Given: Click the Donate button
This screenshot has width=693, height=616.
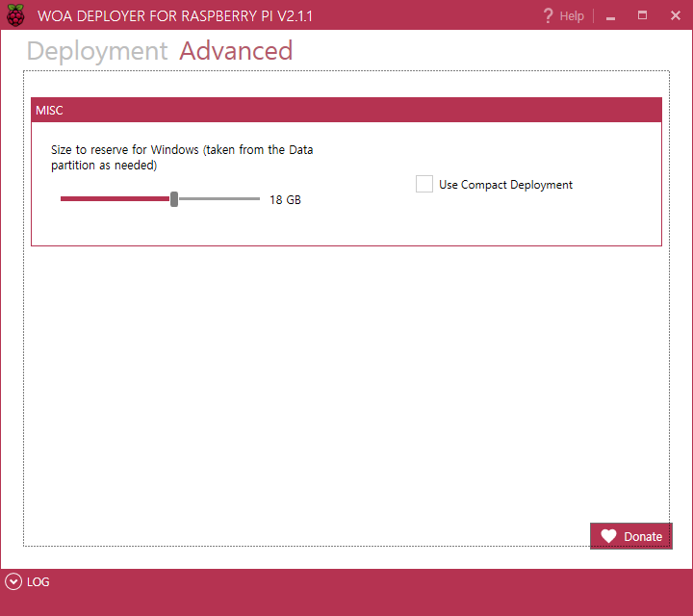Looking at the screenshot, I should (631, 536).
